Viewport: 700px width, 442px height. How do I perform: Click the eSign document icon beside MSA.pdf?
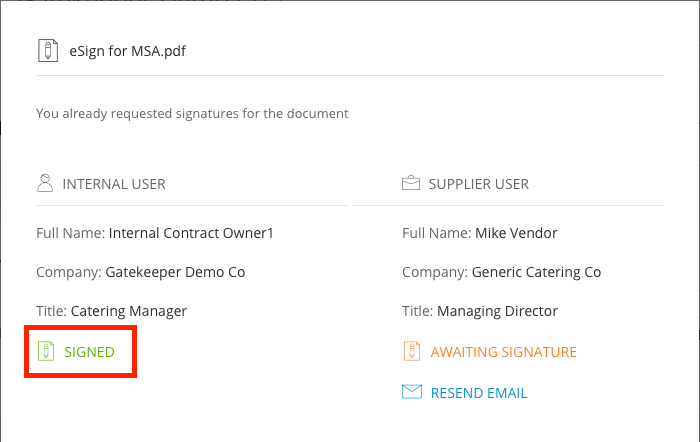point(48,50)
